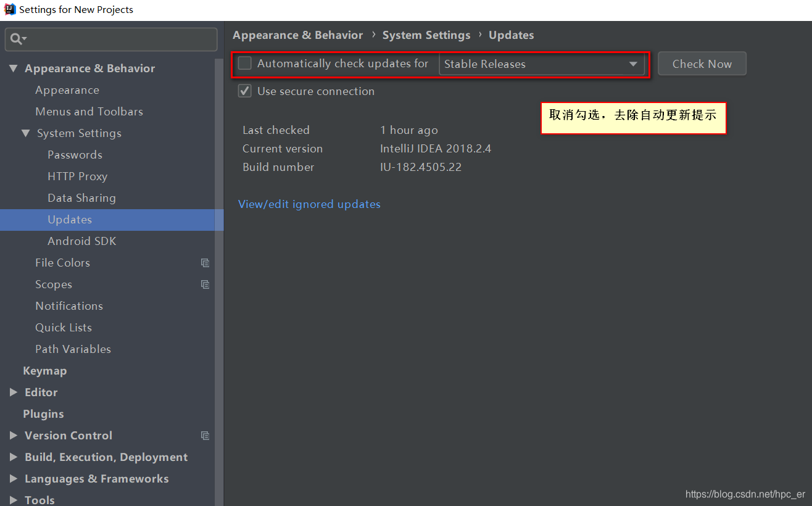Image resolution: width=812 pixels, height=506 pixels.
Task: Click the settings tree vertical scrollbar
Action: click(219, 282)
